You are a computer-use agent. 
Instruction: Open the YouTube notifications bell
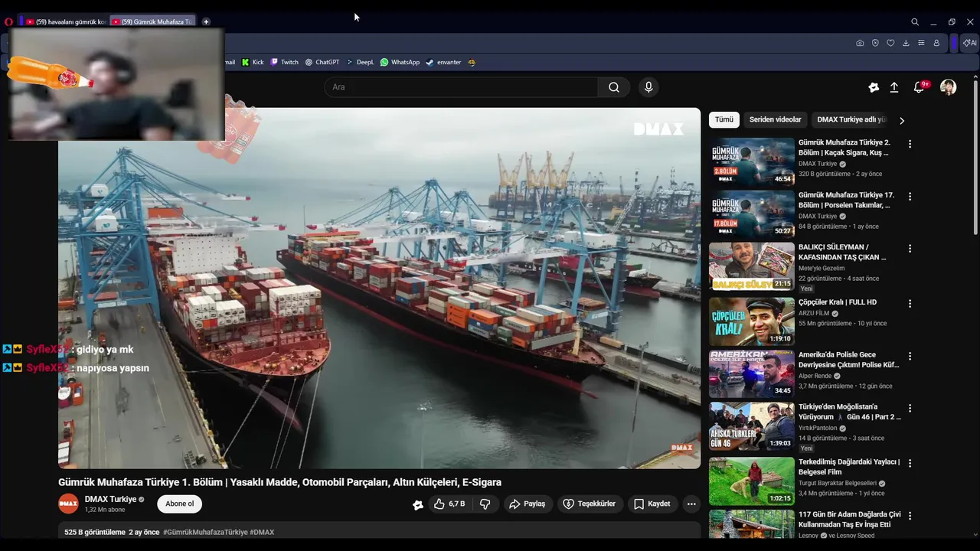pos(920,87)
